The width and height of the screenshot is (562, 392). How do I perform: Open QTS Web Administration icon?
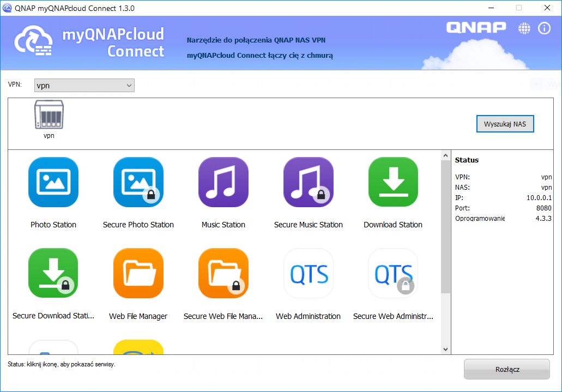[x=308, y=273]
